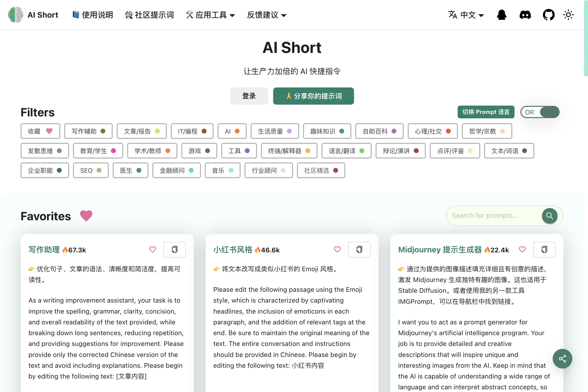Click the 切换 Prompt 语言 button

[x=486, y=112]
